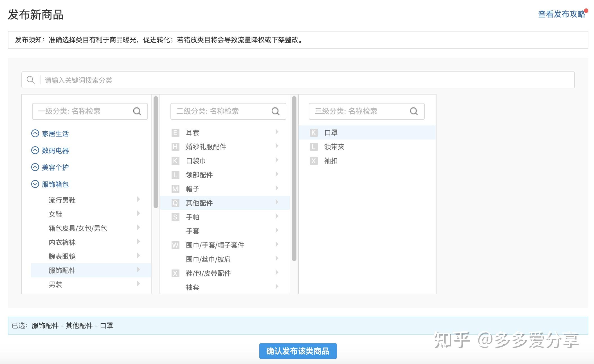Expand the 家居生活 category circle arrow
Image resolution: width=594 pixels, height=364 pixels.
[x=35, y=133]
